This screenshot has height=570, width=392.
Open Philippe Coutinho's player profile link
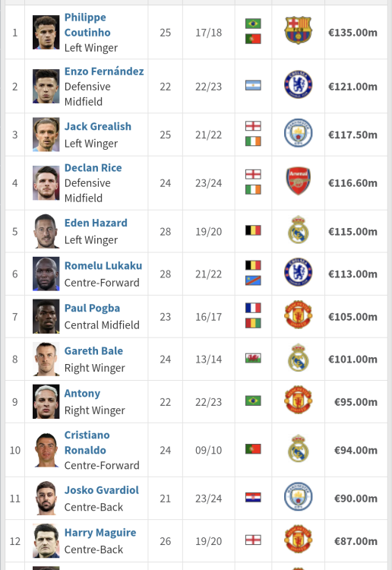click(x=87, y=25)
